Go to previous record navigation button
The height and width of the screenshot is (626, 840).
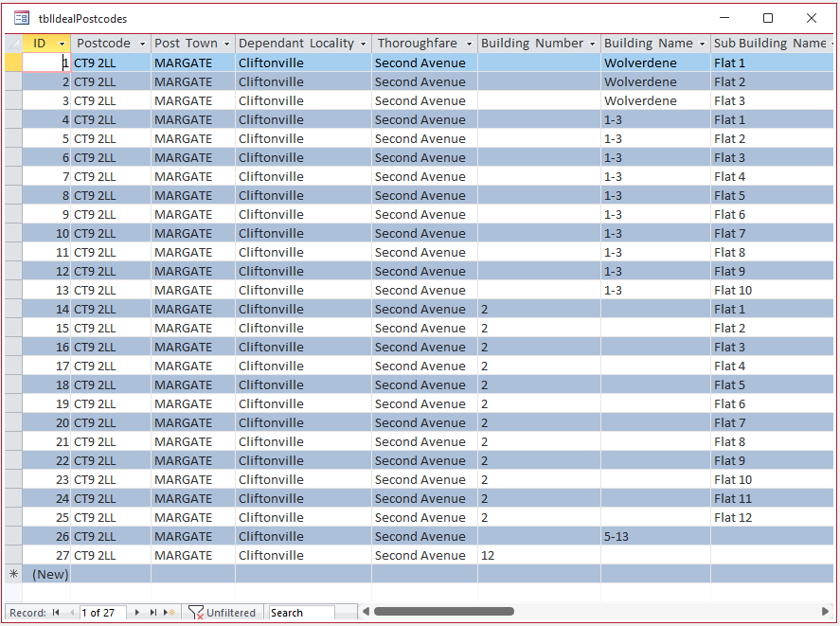[72, 612]
